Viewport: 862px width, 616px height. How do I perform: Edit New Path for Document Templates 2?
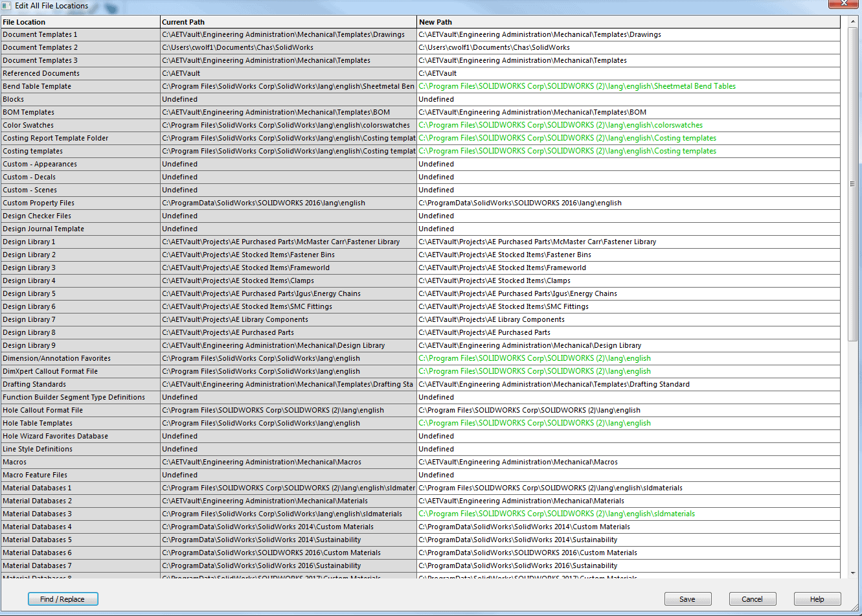point(628,47)
